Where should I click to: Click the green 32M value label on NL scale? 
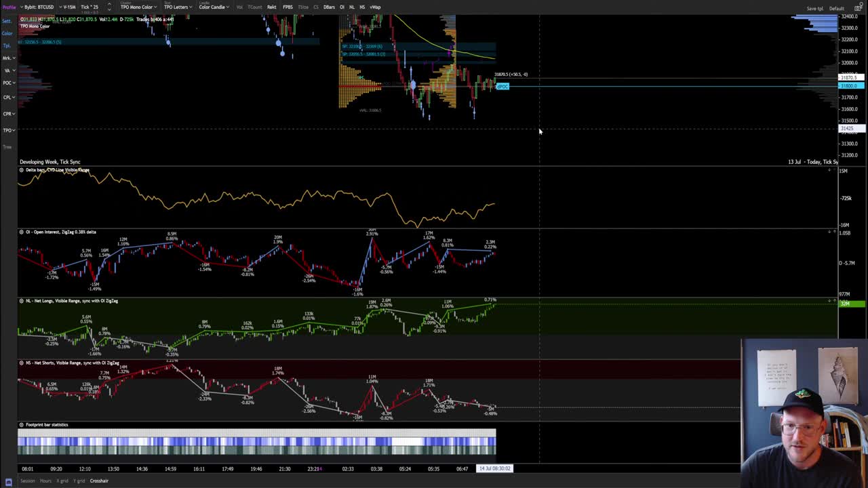coord(851,304)
